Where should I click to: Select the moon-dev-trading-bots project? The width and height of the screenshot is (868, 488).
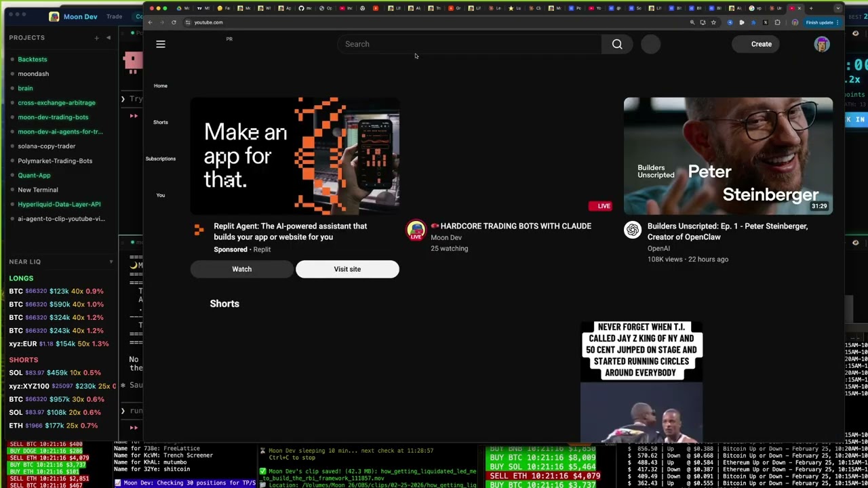pos(53,117)
